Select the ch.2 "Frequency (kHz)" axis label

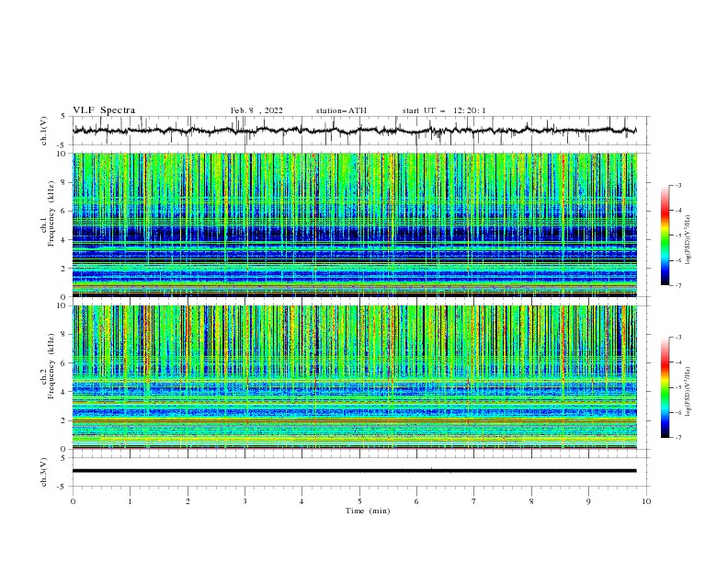tap(51, 366)
